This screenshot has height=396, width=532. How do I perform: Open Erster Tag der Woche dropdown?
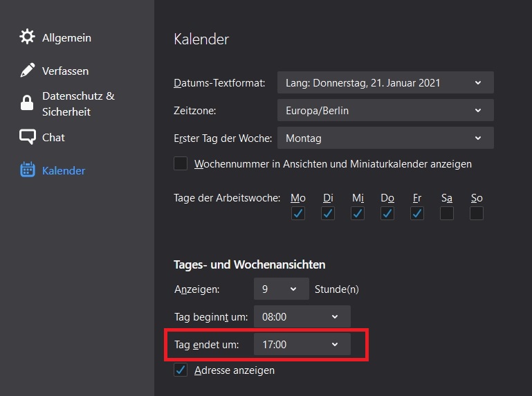click(x=385, y=138)
